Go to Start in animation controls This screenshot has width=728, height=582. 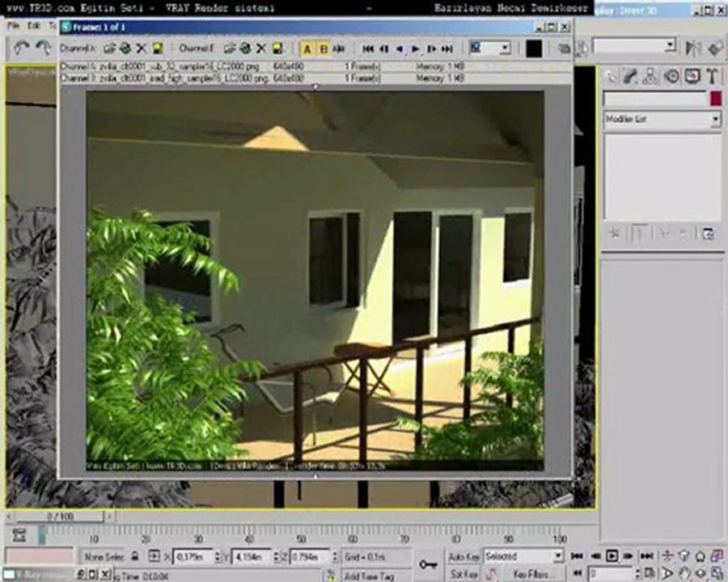tap(577, 556)
